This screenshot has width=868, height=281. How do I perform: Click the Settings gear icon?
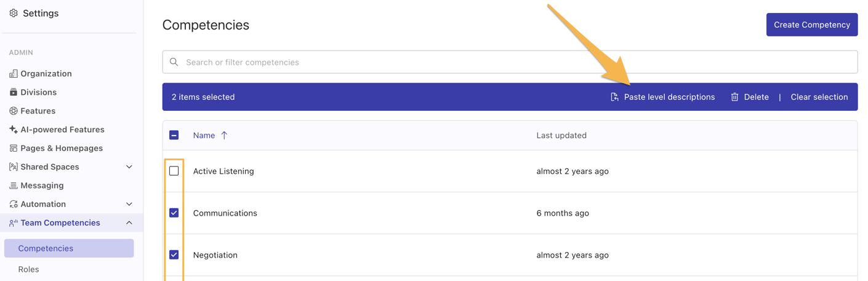point(14,13)
